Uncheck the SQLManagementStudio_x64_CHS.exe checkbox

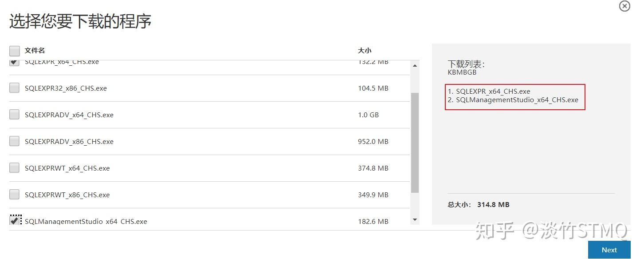[x=15, y=220]
